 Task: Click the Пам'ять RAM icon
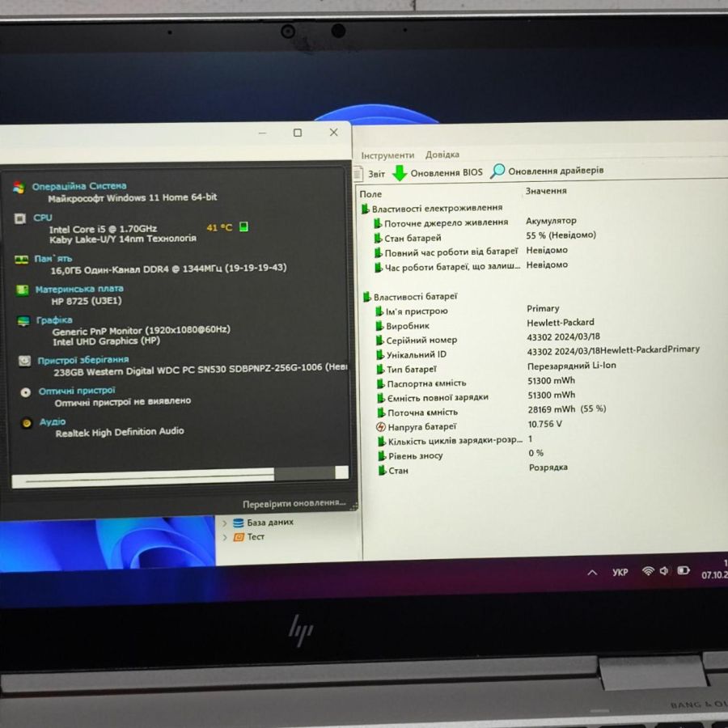[x=21, y=260]
